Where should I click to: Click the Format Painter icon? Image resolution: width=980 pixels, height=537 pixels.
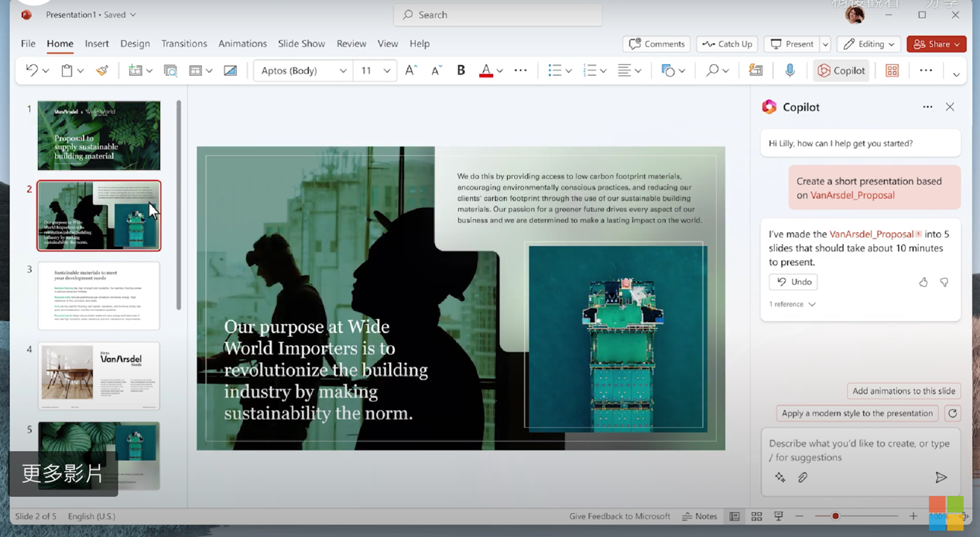[102, 70]
